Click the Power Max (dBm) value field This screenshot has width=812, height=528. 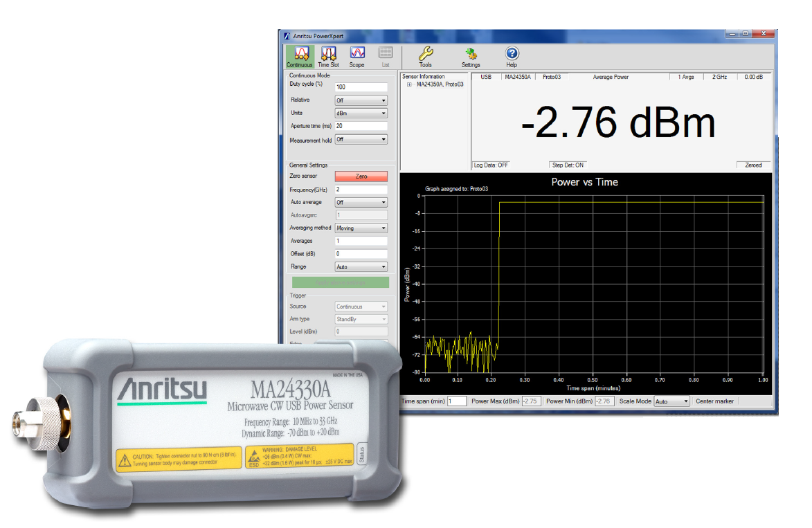coord(532,401)
